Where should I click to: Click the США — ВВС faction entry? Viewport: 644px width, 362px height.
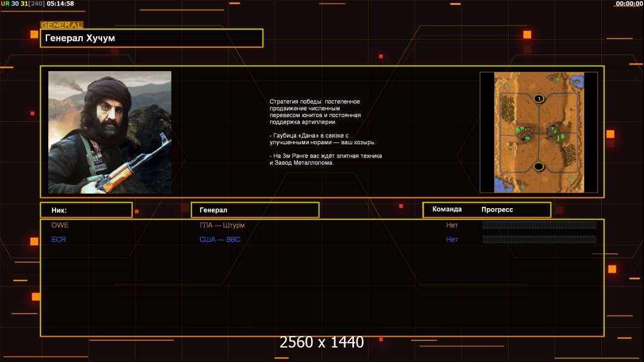220,240
